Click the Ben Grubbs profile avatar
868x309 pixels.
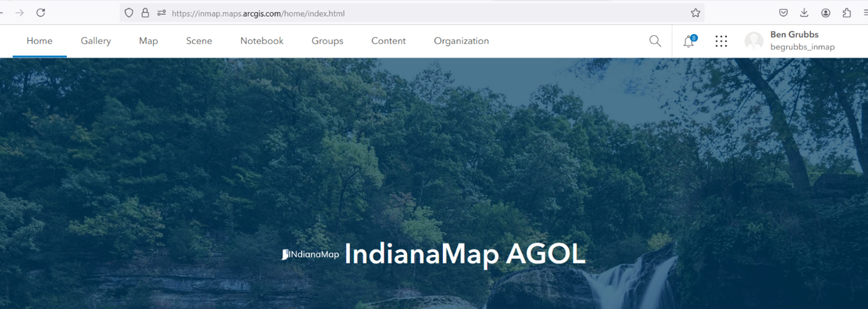click(754, 41)
